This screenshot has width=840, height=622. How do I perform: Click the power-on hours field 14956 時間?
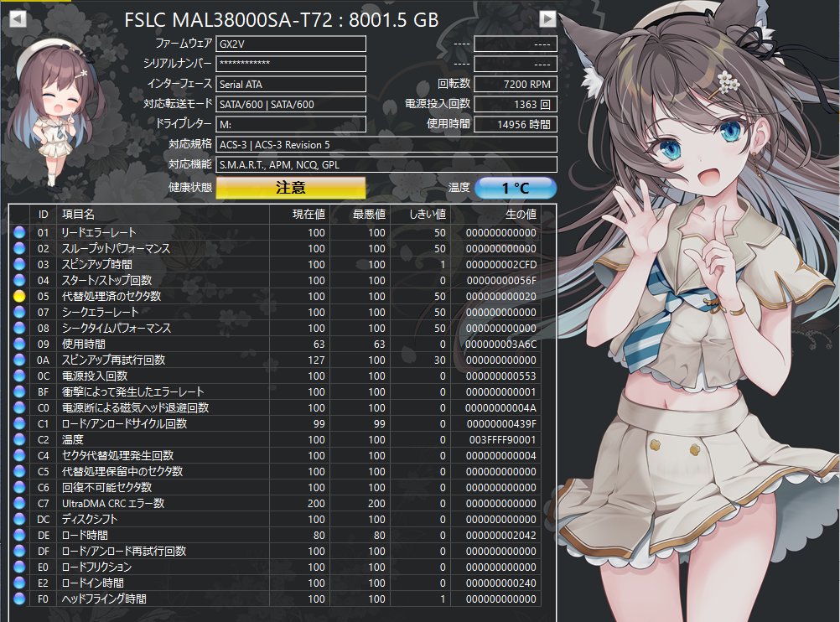[516, 124]
